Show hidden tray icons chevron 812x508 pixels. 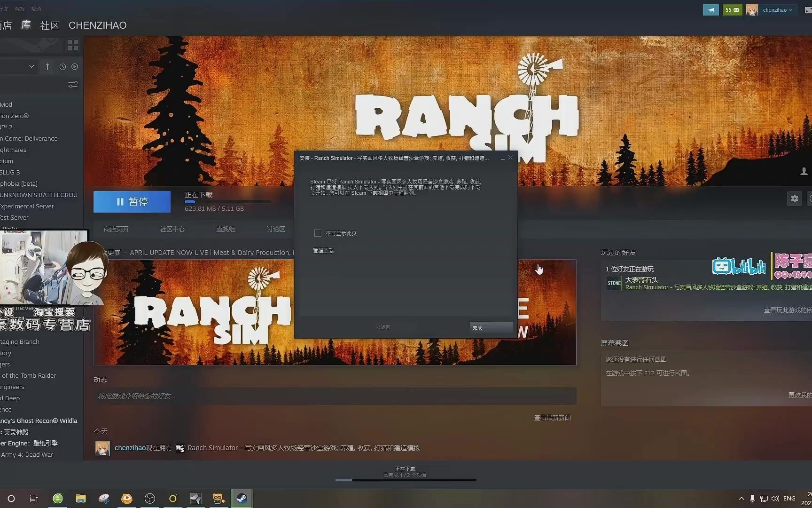(x=742, y=499)
